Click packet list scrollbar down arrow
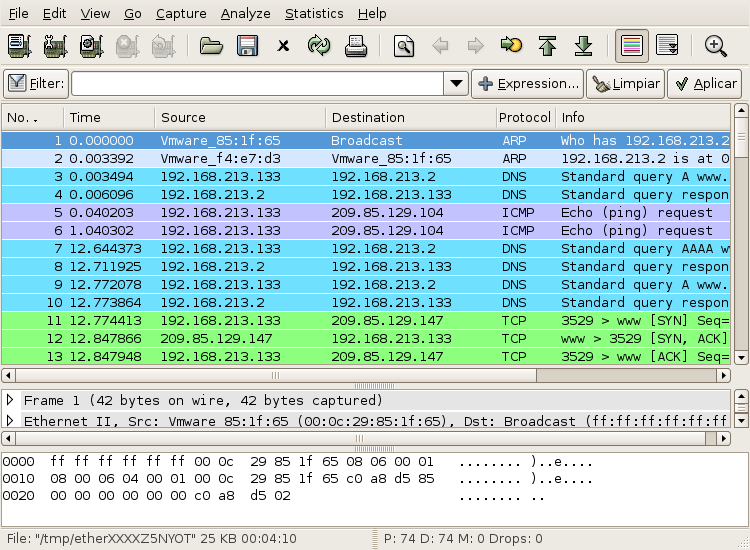The width and height of the screenshot is (750, 550). tap(741, 357)
